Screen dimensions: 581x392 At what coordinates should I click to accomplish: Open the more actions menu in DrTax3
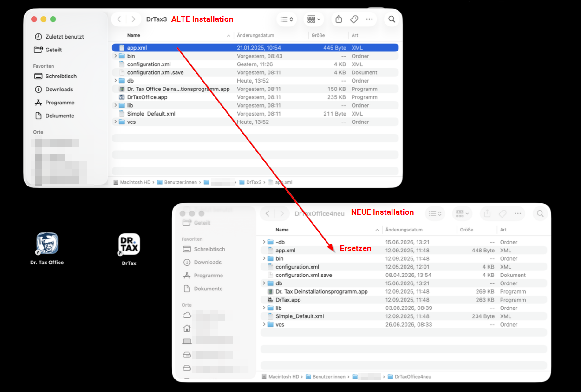pos(369,19)
